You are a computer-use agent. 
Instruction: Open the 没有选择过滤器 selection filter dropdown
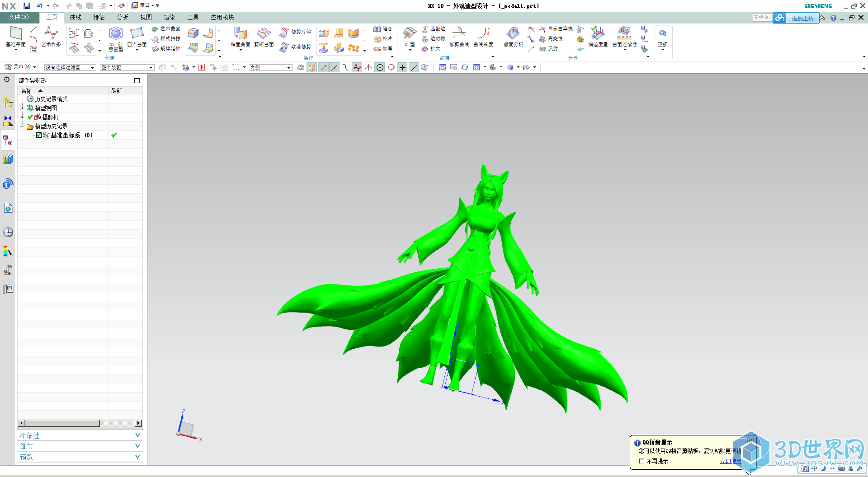tap(70, 67)
